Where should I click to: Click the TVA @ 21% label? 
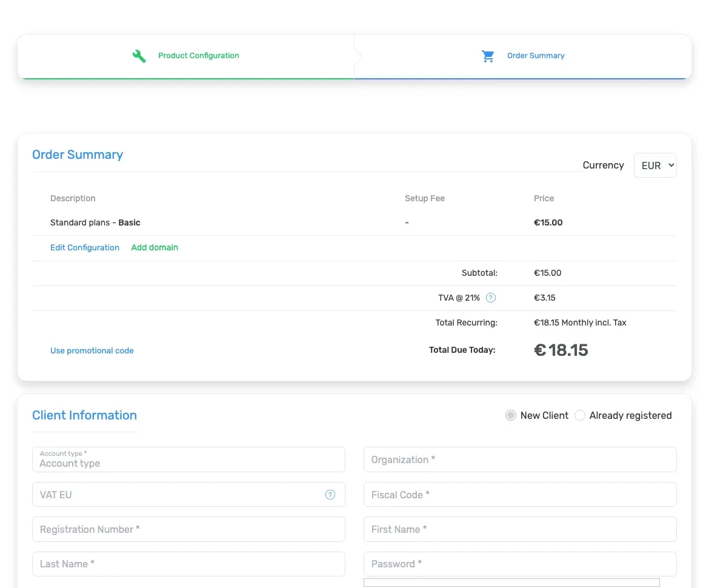click(459, 298)
